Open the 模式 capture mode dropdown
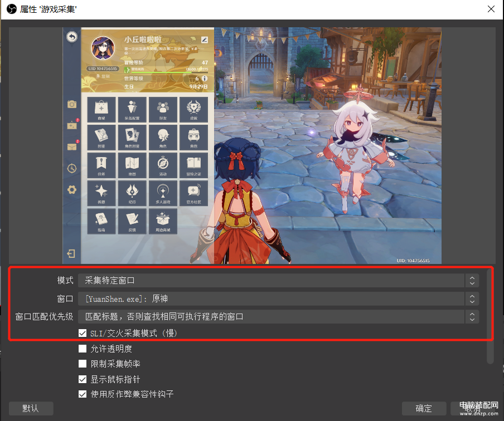504x421 pixels. [278, 280]
